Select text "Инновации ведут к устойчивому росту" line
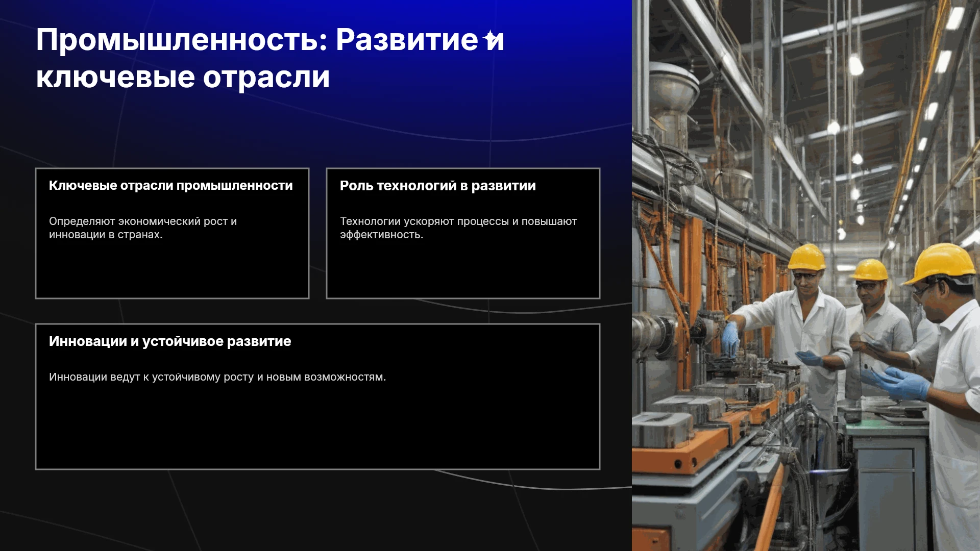The width and height of the screenshot is (980, 551). (217, 377)
